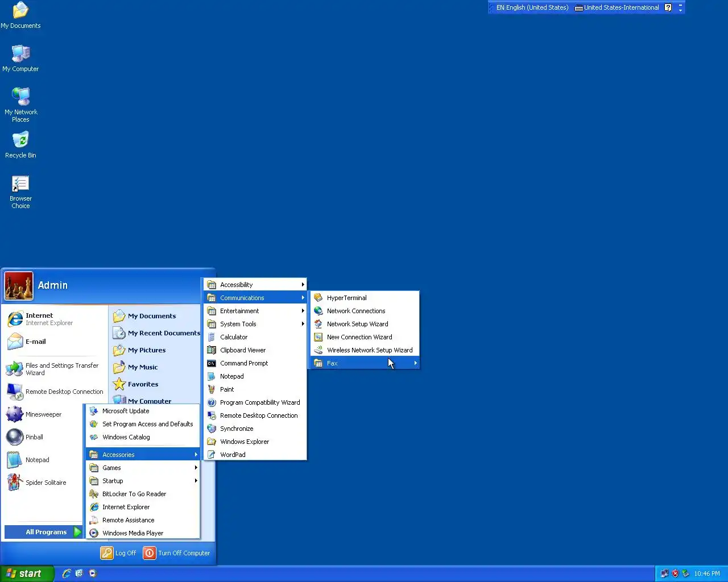Open Microsoft Update

click(143, 411)
